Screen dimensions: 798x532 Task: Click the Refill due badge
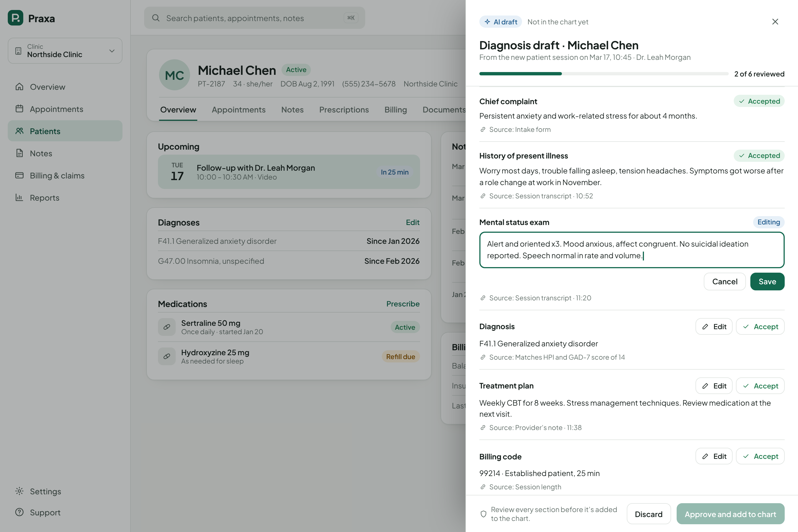tap(400, 357)
